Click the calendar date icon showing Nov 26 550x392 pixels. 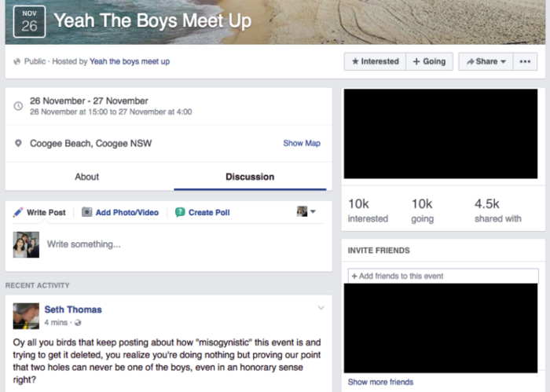29,20
